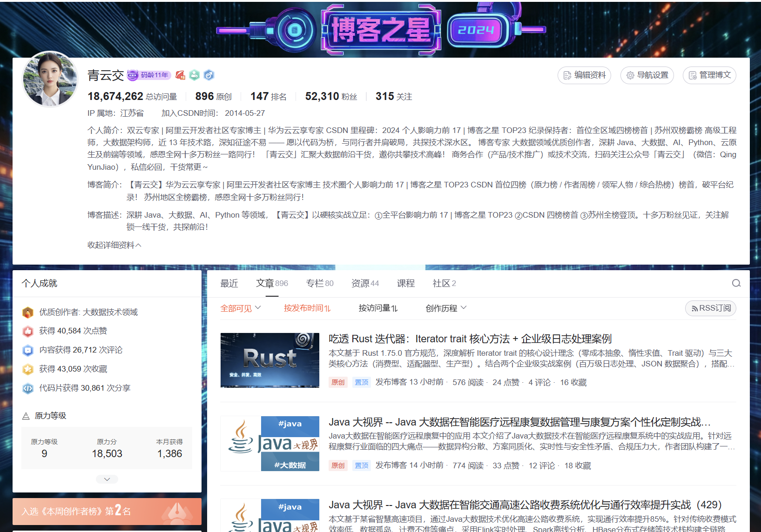Click 置顶 tag on the Rust article
This screenshot has width=761, height=532.
click(x=362, y=382)
